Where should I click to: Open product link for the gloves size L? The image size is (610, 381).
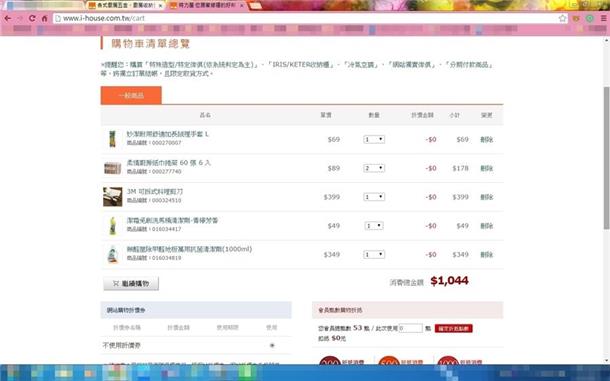tap(168, 134)
